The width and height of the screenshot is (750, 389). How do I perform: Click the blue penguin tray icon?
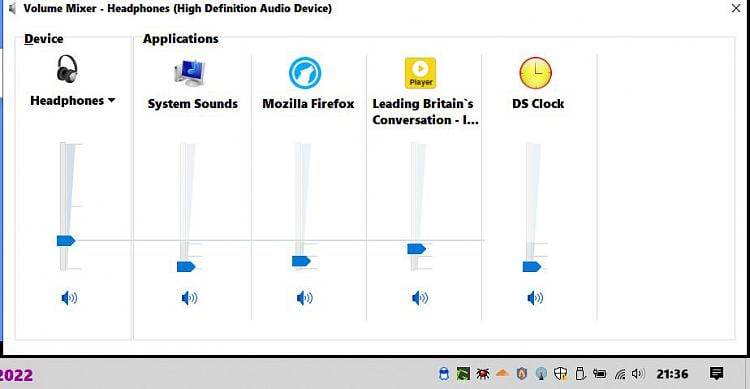444,374
